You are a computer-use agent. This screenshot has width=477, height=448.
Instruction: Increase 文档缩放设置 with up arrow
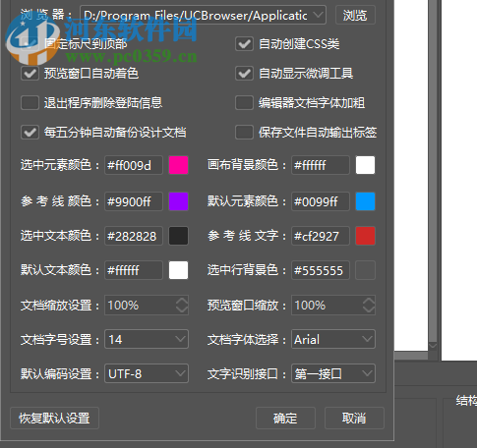pyautogui.click(x=182, y=301)
